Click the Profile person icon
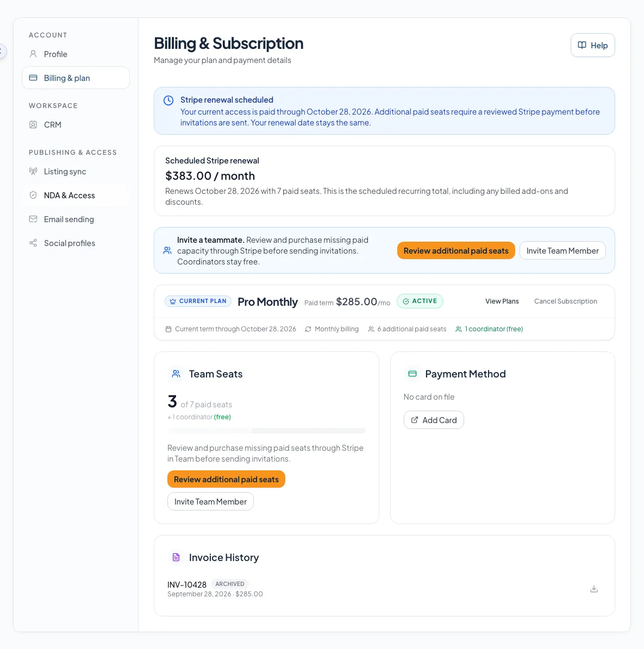The height and width of the screenshot is (649, 644). [x=33, y=54]
